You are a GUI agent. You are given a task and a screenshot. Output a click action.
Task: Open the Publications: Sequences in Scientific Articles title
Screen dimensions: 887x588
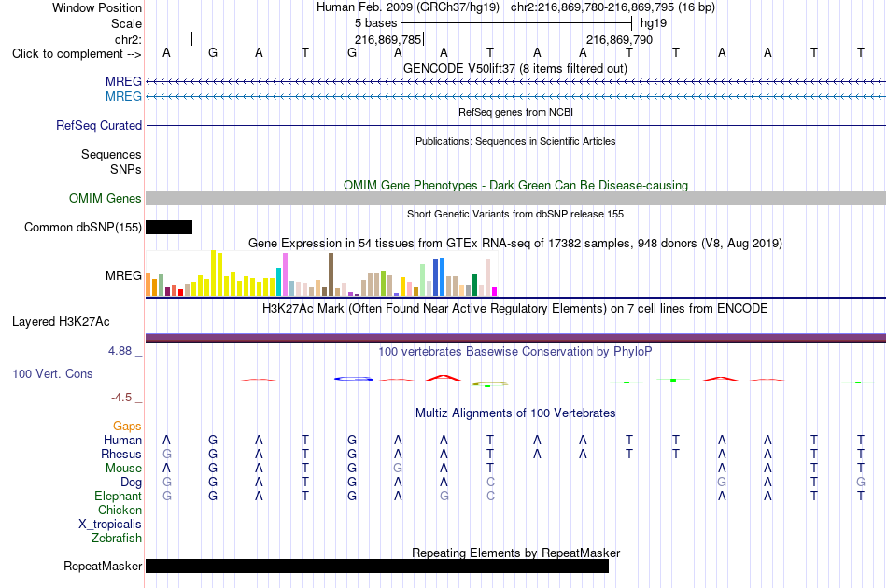(515, 141)
